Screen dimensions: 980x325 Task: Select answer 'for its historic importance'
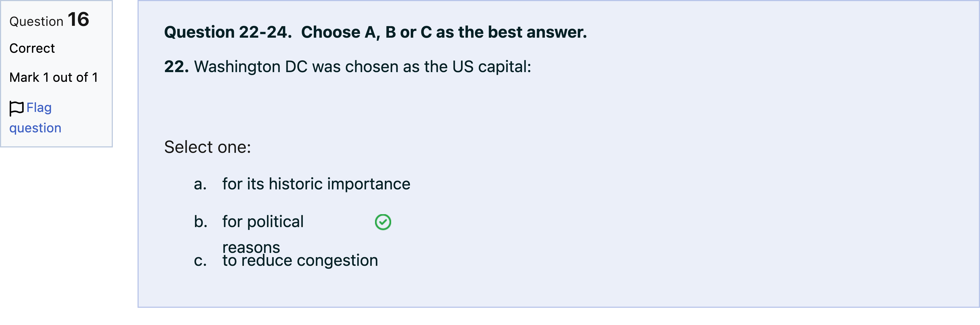click(316, 184)
